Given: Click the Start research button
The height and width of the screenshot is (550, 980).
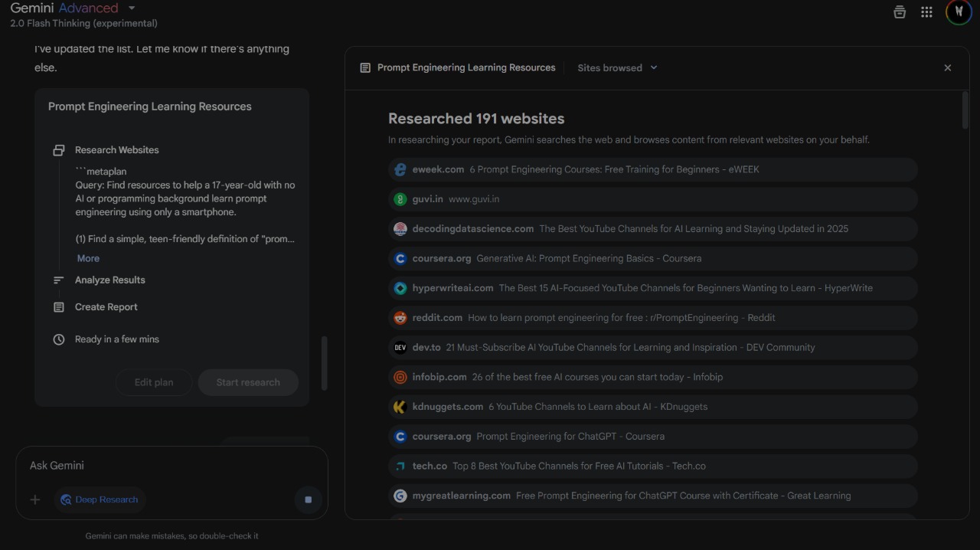Looking at the screenshot, I should [x=248, y=382].
